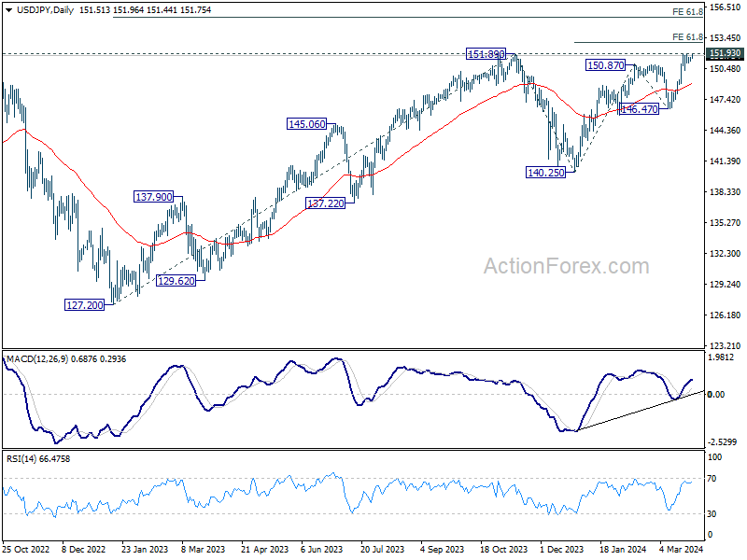Click the MACD 1.9812 scale value
This screenshot has width=747, height=560.
(x=721, y=357)
